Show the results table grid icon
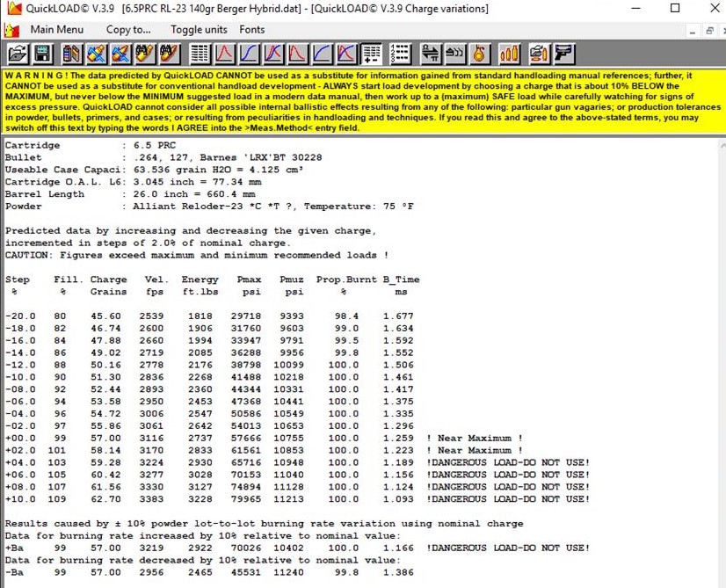The width and height of the screenshot is (726, 588). (x=200, y=54)
